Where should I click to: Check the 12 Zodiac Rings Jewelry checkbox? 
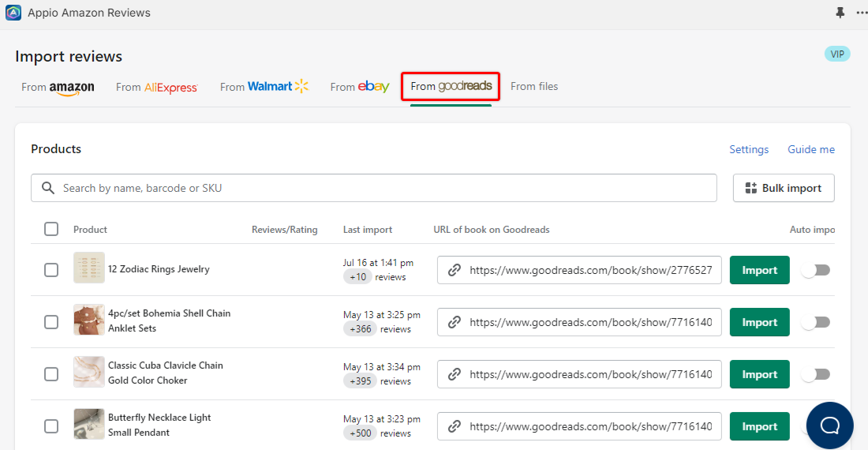(51, 270)
